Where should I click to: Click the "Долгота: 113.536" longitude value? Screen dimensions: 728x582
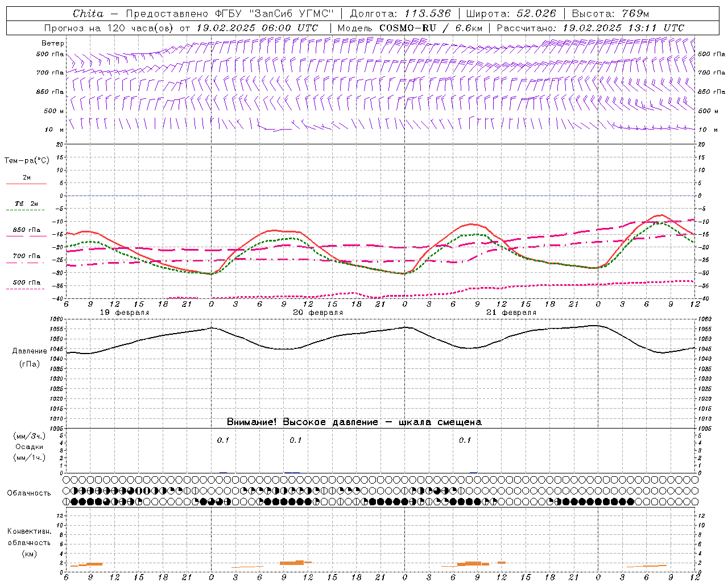(400, 14)
